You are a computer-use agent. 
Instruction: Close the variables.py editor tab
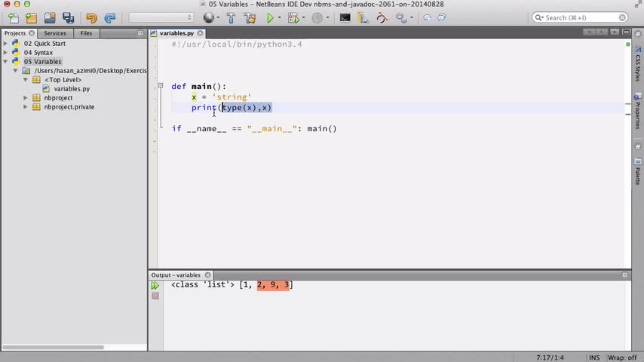coord(200,33)
